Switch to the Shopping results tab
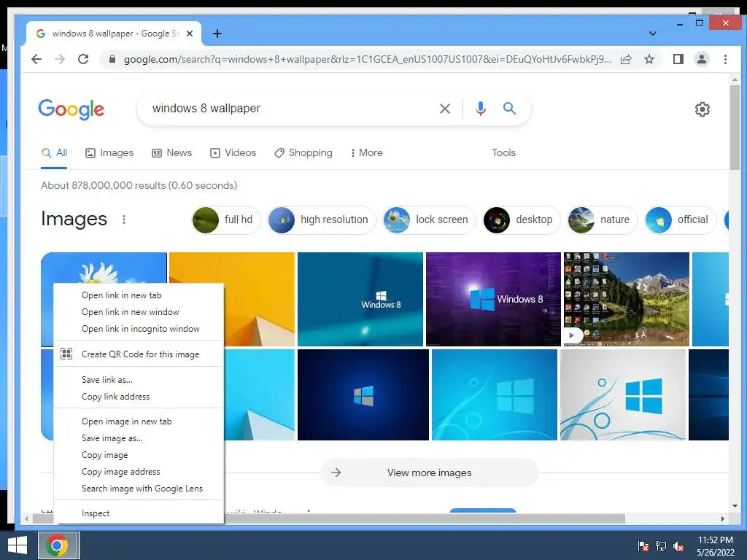Screen dimensions: 747x560 tap(303, 153)
